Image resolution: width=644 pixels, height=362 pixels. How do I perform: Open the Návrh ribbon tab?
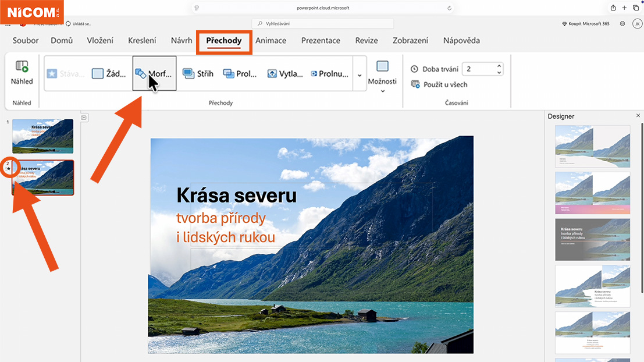click(x=182, y=40)
